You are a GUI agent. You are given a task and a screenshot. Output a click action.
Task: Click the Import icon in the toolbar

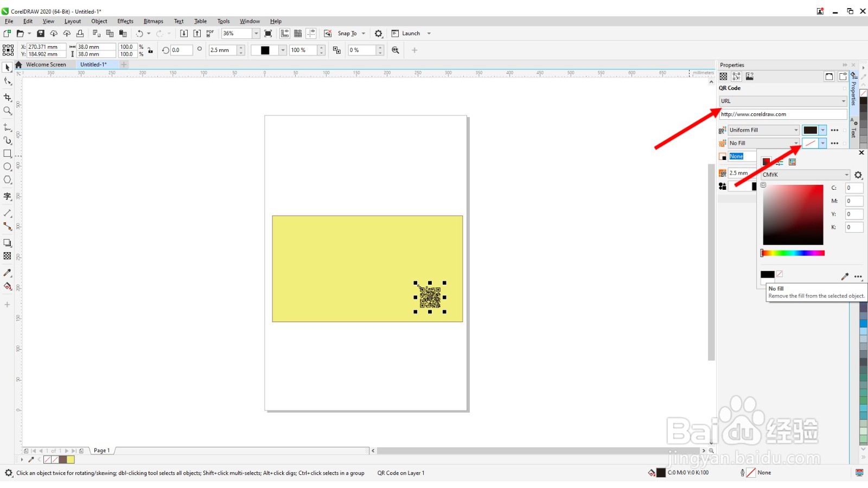point(184,34)
